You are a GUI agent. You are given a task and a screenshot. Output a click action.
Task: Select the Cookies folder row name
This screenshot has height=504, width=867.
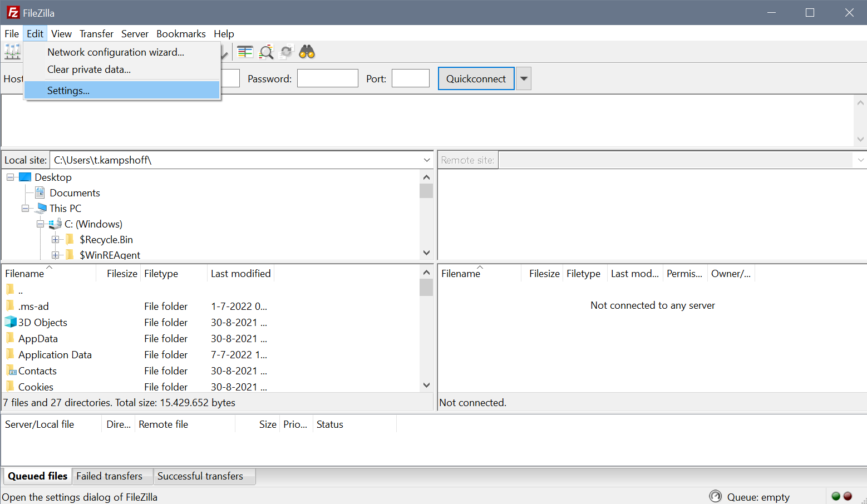click(36, 387)
